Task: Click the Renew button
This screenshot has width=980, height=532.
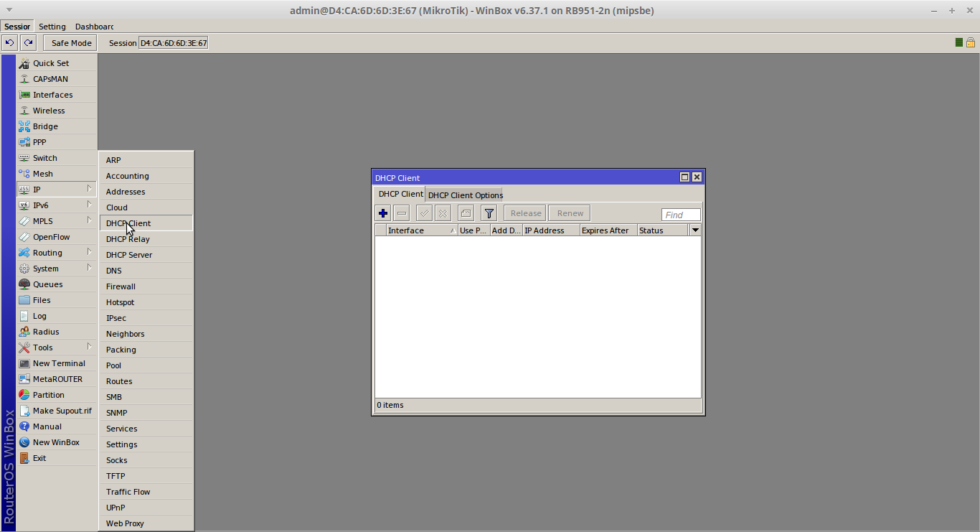Action: click(570, 213)
